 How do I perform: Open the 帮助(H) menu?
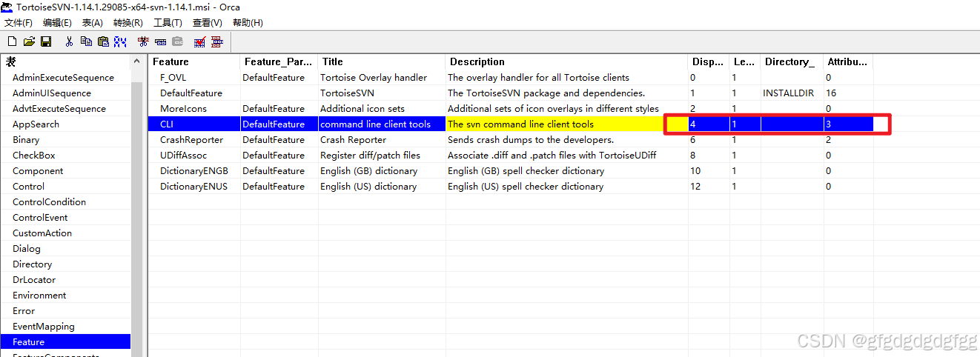(x=248, y=23)
